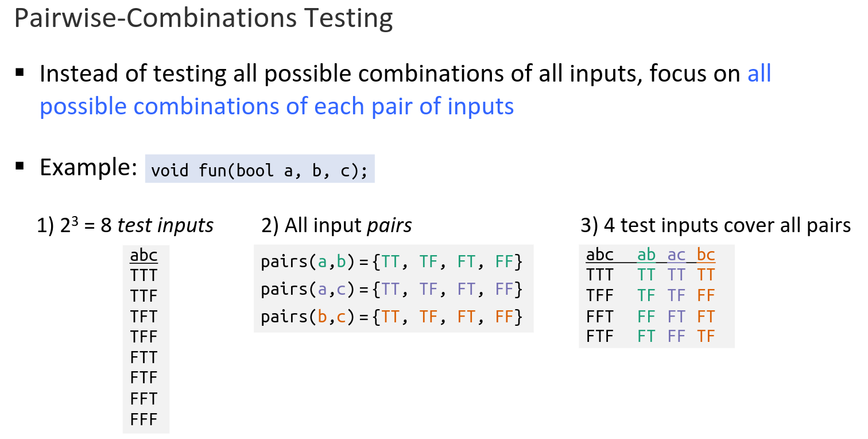Click the TFT row in the 8-input list
The height and width of the screenshot is (439, 868).
click(144, 317)
